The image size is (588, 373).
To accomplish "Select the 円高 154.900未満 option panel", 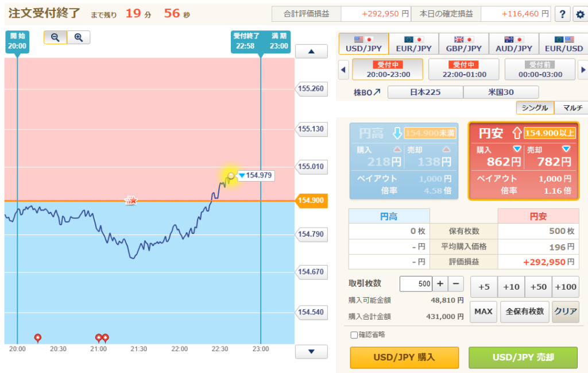I will coord(404,161).
